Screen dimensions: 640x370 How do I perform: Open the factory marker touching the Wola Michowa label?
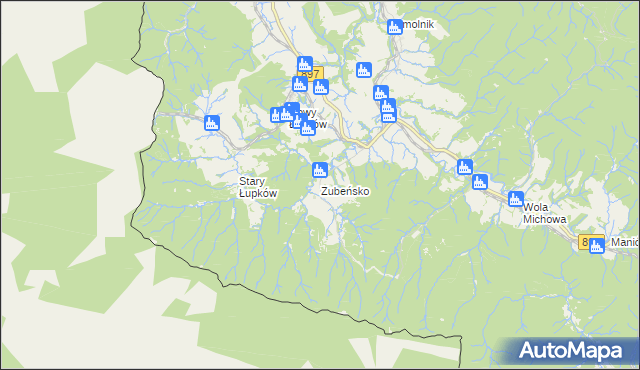516,199
